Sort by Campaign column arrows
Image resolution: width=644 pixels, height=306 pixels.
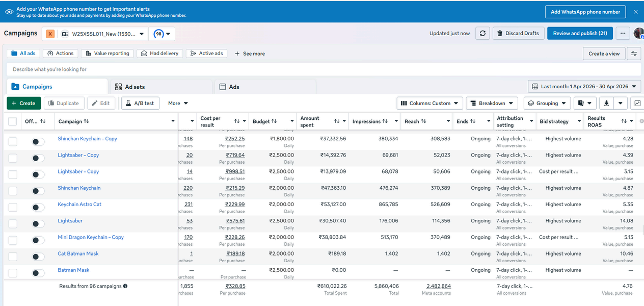86,121
